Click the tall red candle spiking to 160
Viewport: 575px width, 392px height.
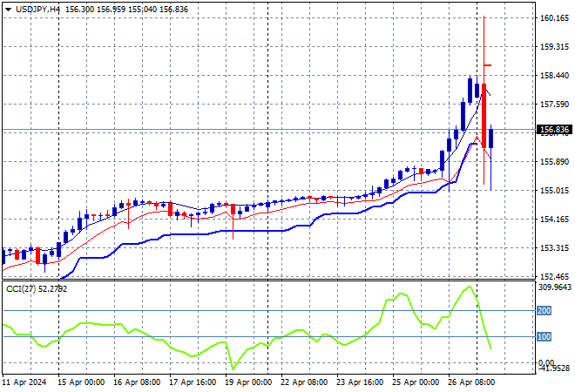click(x=484, y=116)
